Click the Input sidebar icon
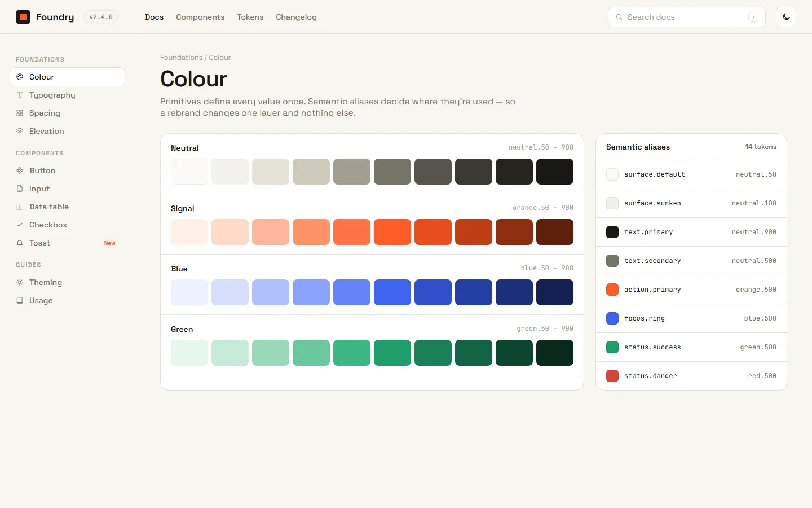 [20, 189]
